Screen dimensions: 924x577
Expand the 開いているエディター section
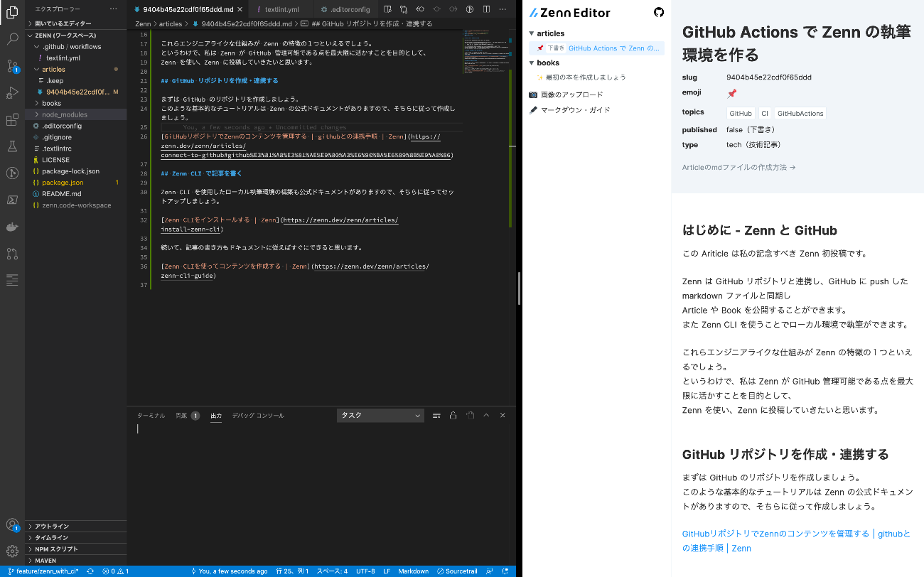click(x=77, y=23)
